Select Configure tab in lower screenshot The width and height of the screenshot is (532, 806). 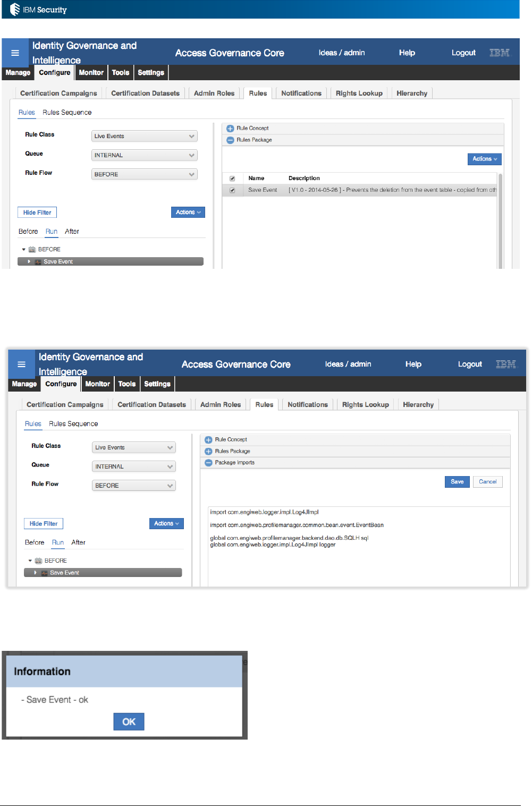tap(61, 384)
